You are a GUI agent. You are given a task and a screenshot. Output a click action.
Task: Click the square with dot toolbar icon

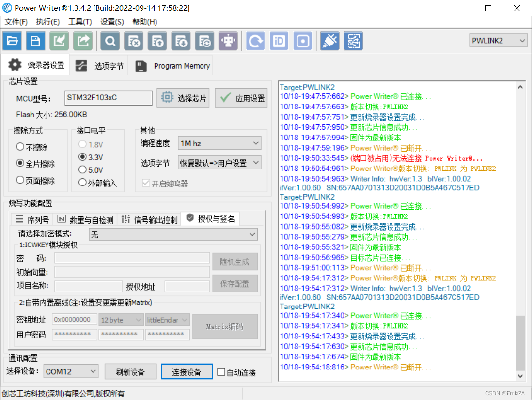tap(303, 41)
